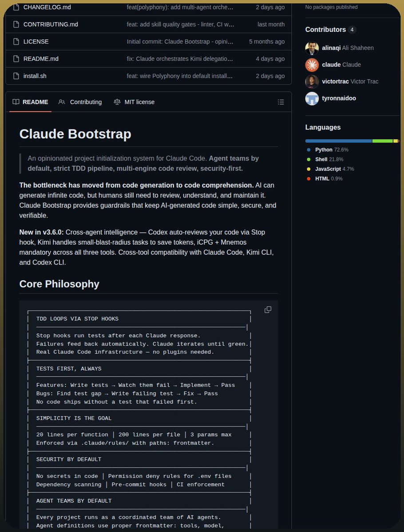Click the Languages heading
This screenshot has height=532, width=404.
coord(323,127)
